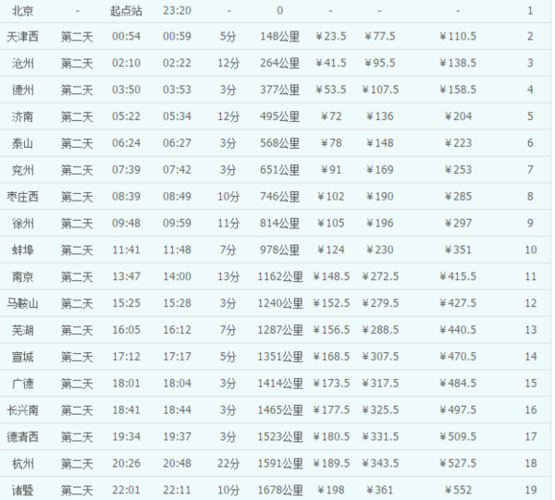Click the 北京 station name

point(23,11)
